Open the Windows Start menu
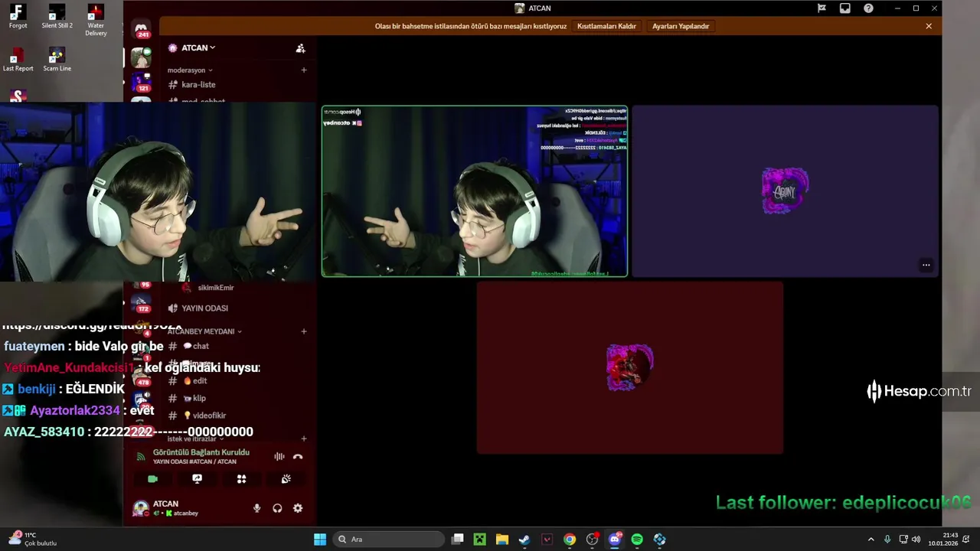Screen dimensions: 980x551 [x=320, y=540]
